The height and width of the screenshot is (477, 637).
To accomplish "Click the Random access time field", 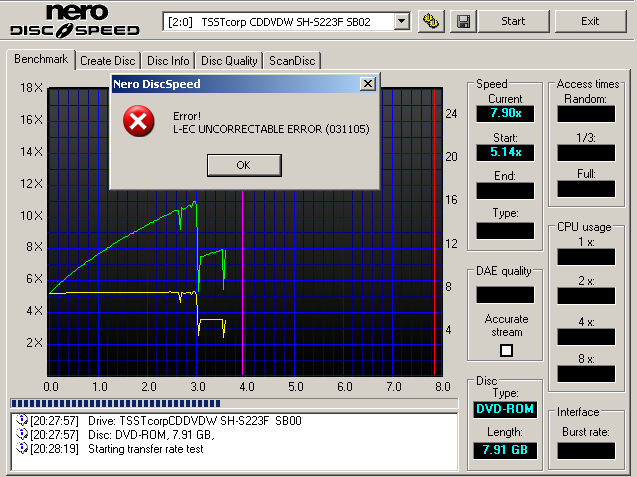I will pos(586,114).
